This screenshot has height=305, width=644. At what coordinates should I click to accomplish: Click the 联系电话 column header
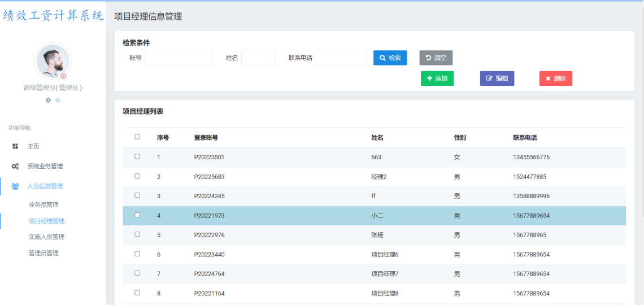tap(525, 138)
